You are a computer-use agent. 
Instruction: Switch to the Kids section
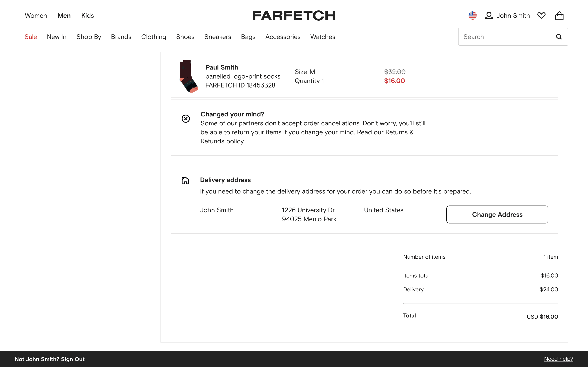point(87,15)
